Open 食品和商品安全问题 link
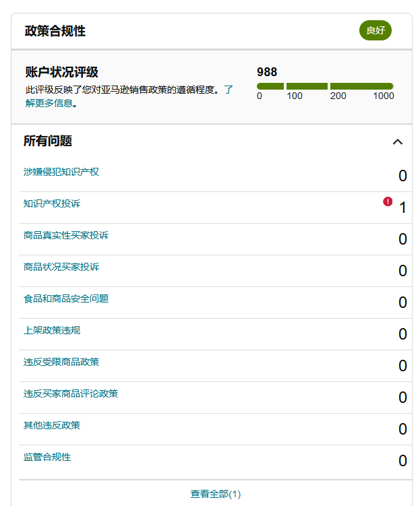 tap(66, 298)
